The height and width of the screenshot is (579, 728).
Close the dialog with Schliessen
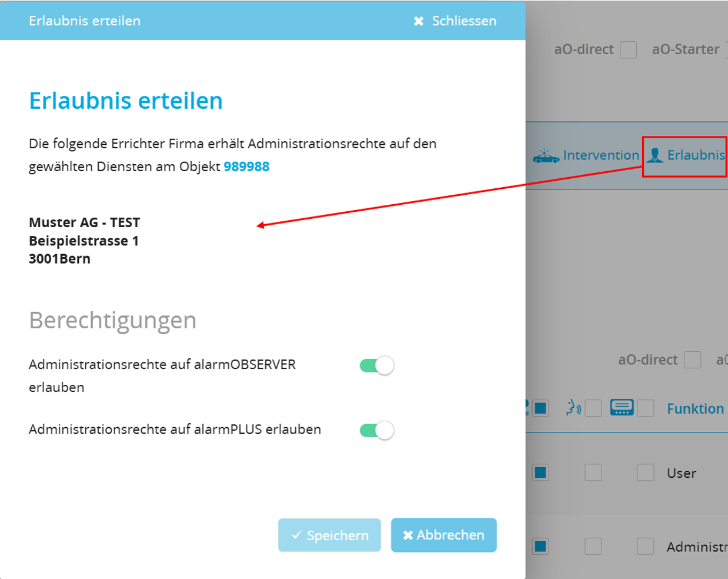[464, 21]
